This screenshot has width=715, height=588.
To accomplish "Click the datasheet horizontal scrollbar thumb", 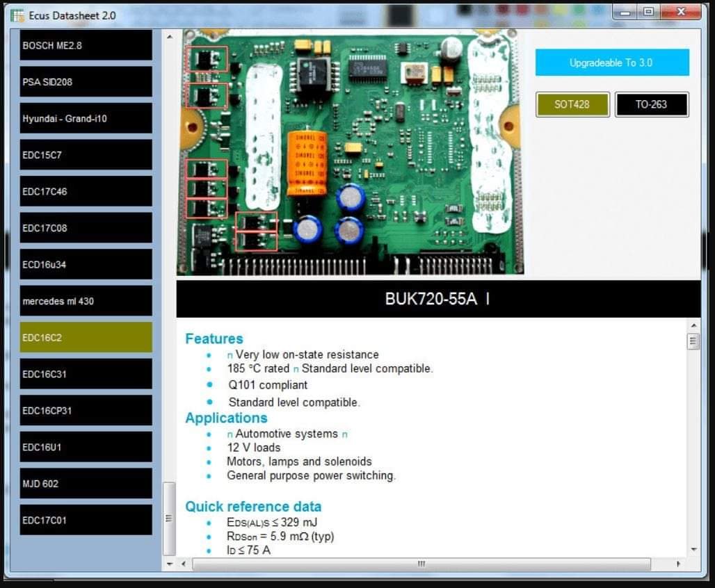I will 421,564.
